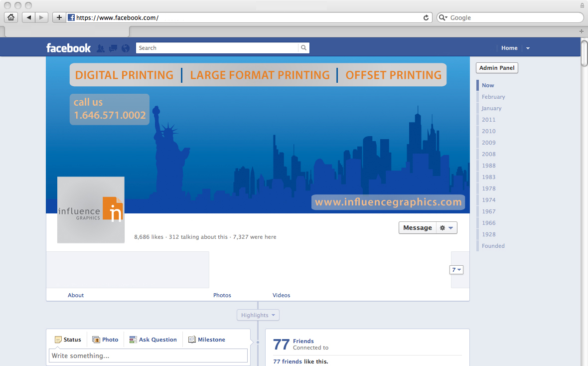588x366 pixels.
Task: Focus the Facebook Search field
Action: pos(217,48)
